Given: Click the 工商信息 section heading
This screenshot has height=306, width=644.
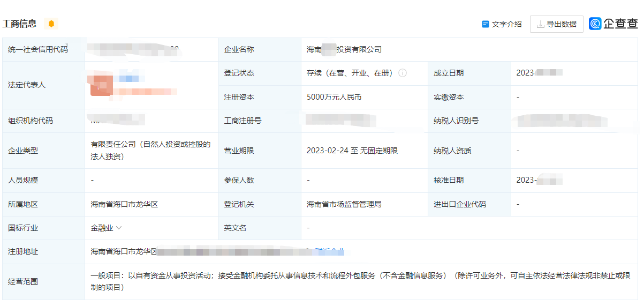Looking at the screenshot, I should point(20,24).
